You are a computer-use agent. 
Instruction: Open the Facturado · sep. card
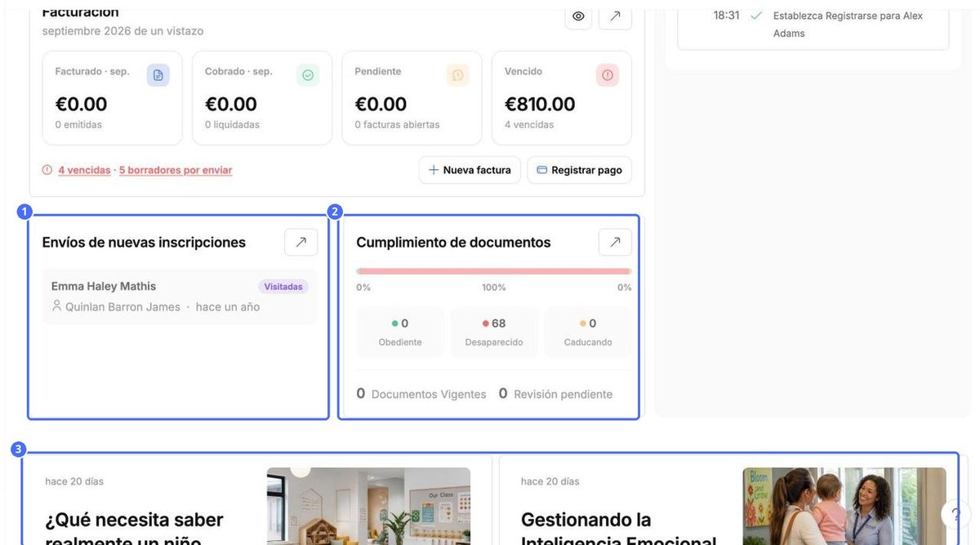pyautogui.click(x=113, y=98)
